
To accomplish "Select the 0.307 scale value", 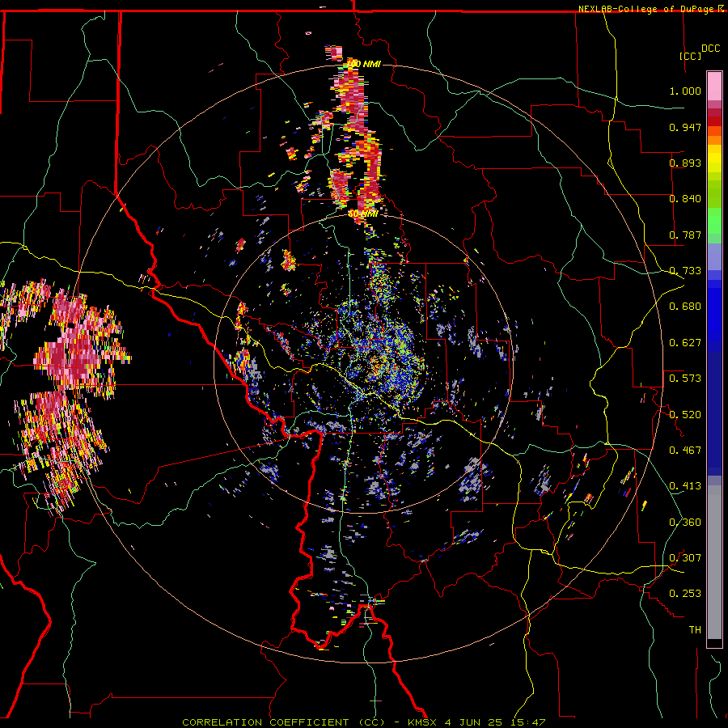I will coord(685,558).
